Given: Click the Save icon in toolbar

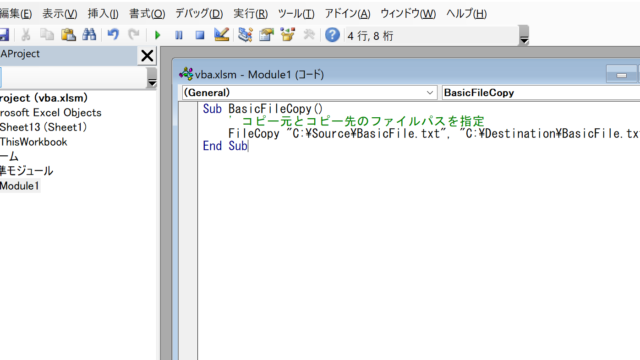Looking at the screenshot, I should 4,35.
